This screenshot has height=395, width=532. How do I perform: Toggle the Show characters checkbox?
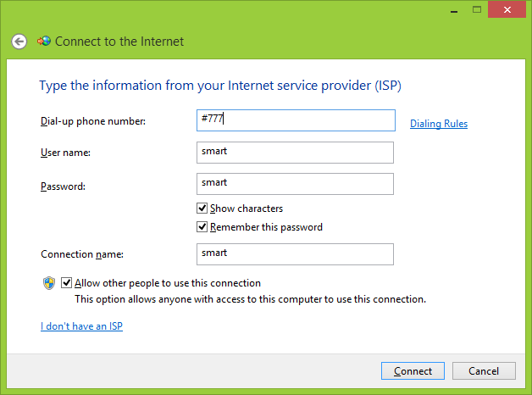coord(202,209)
